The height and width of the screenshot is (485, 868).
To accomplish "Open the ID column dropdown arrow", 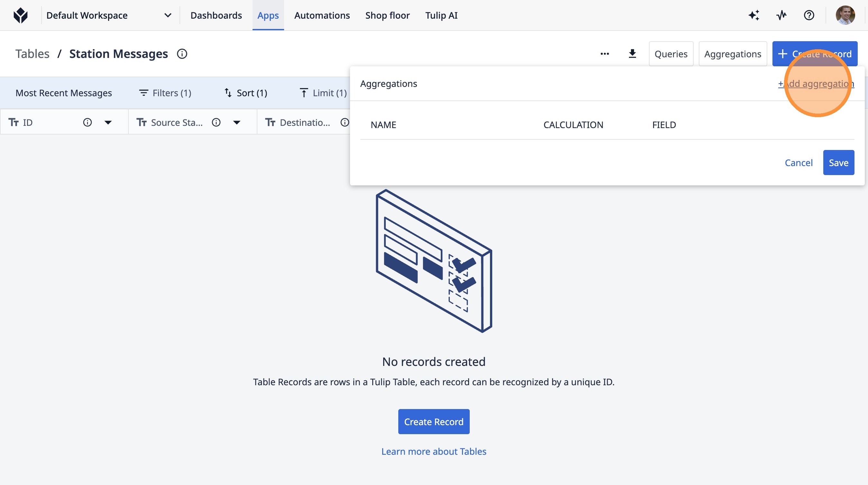I will pos(108,122).
